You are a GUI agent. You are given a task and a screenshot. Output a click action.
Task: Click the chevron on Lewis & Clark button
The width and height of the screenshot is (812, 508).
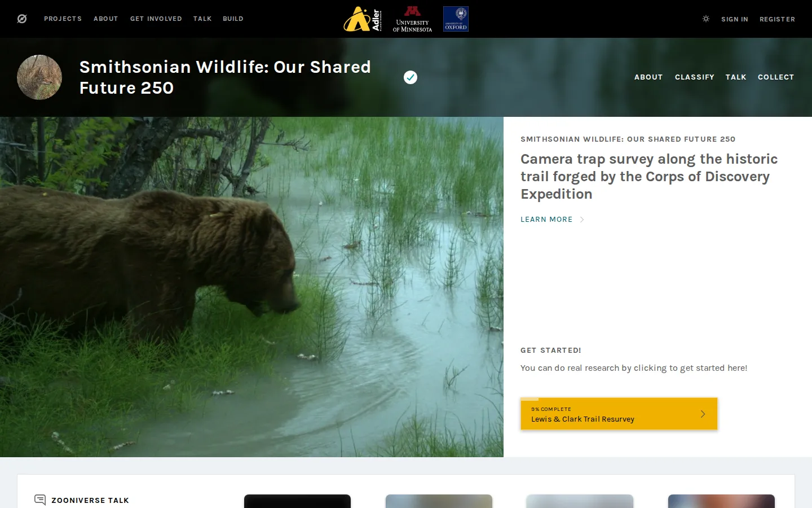[703, 414]
